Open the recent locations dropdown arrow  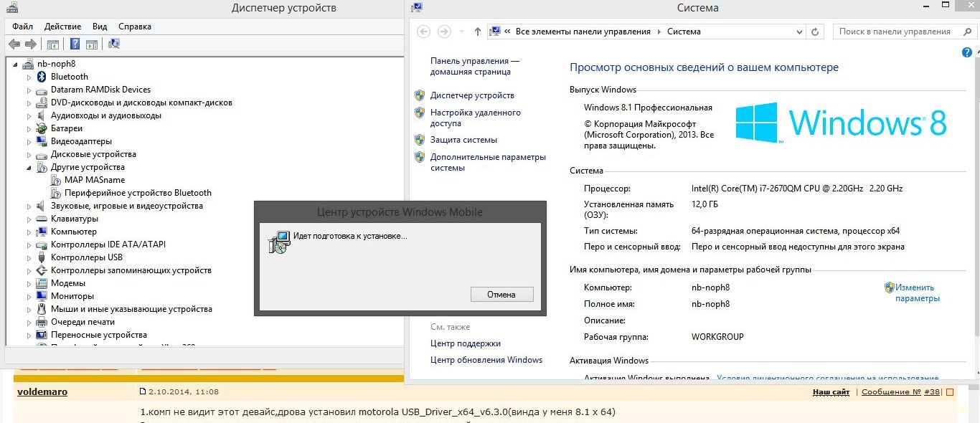461,32
